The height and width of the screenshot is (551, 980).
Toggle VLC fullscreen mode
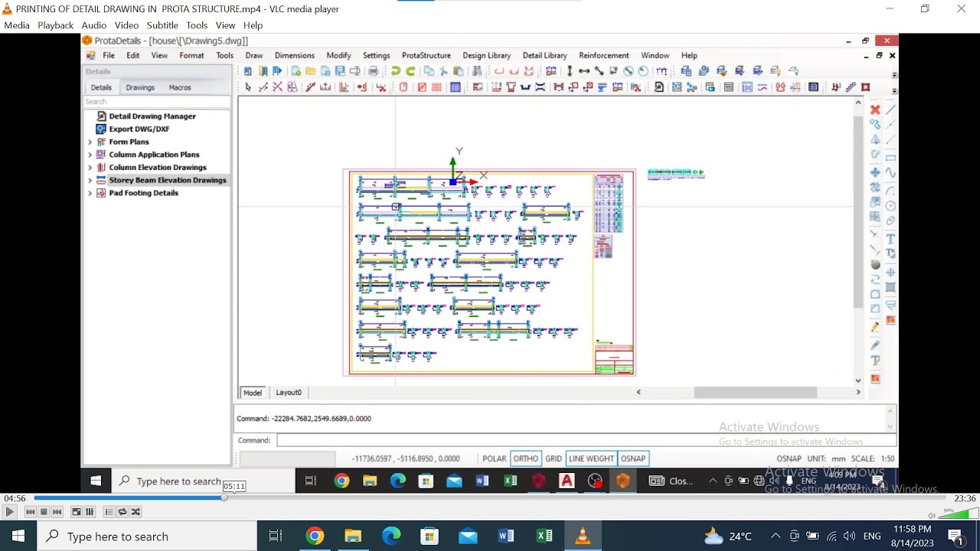[x=77, y=512]
